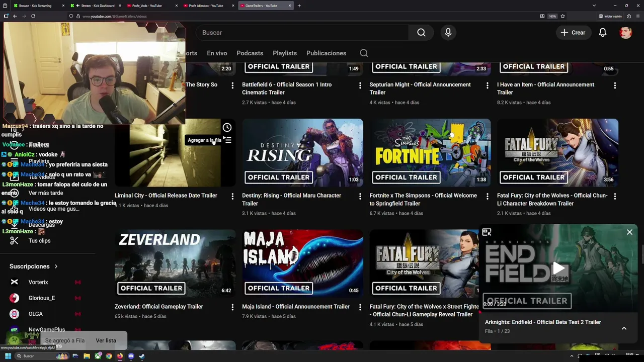The width and height of the screenshot is (644, 362).
Task: Open Arknights: Endfield Beta Test 2 title
Action: pyautogui.click(x=543, y=322)
